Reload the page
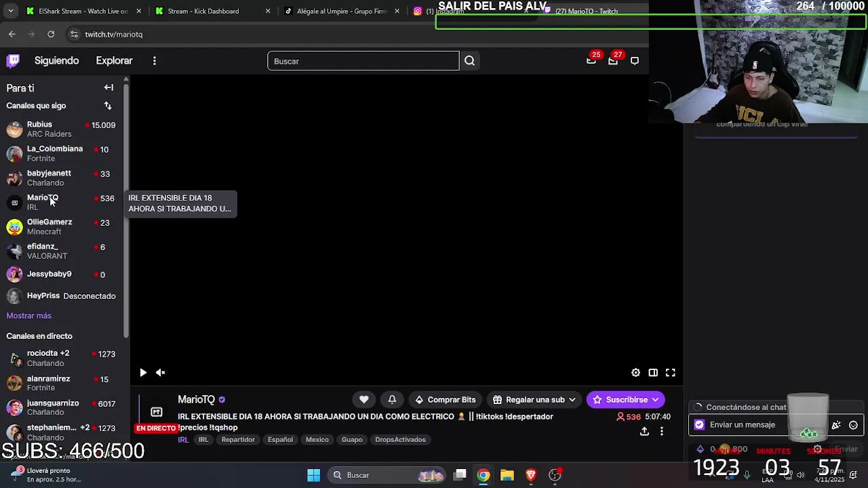The width and height of the screenshot is (868, 488). [51, 34]
